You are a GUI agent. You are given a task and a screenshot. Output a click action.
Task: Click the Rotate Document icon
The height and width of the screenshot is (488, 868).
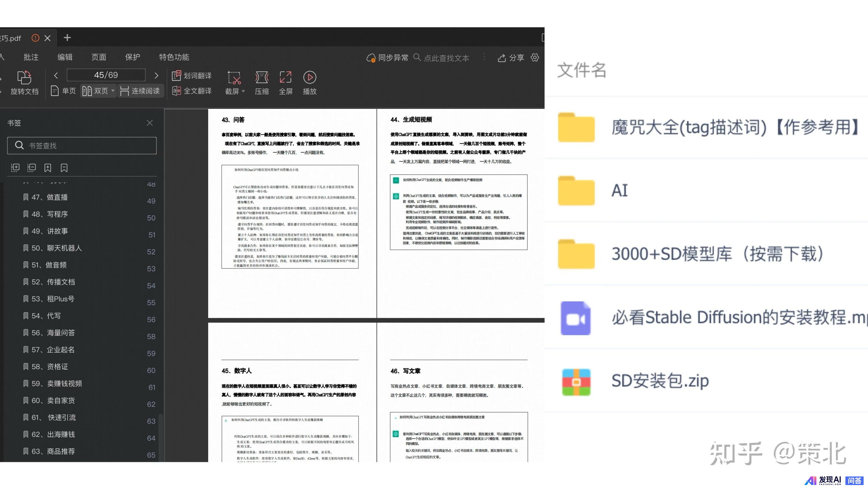tap(24, 77)
